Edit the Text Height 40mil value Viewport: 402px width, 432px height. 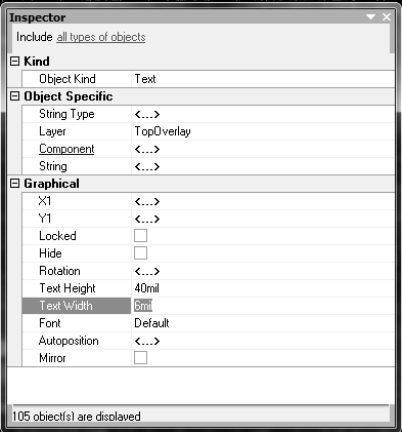[263, 288]
